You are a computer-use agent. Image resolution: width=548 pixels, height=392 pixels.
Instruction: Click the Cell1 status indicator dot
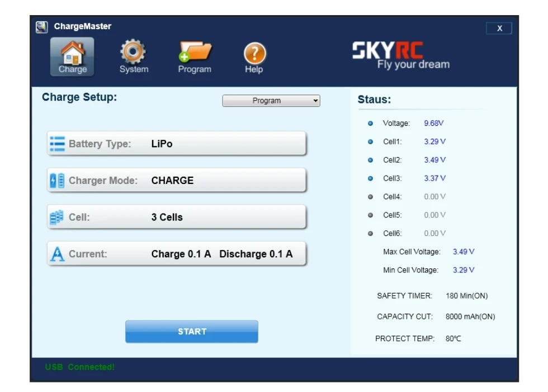coord(370,141)
